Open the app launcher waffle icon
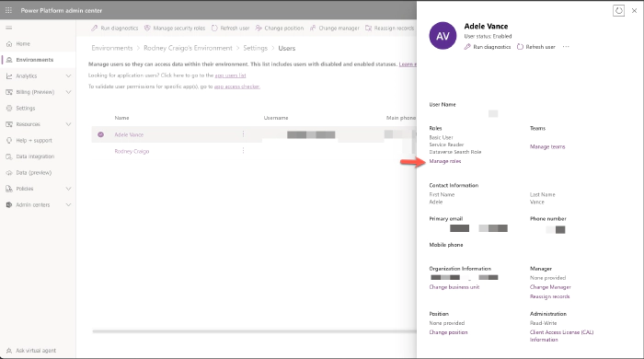Viewport: 644px width, 359px height. (x=8, y=10)
